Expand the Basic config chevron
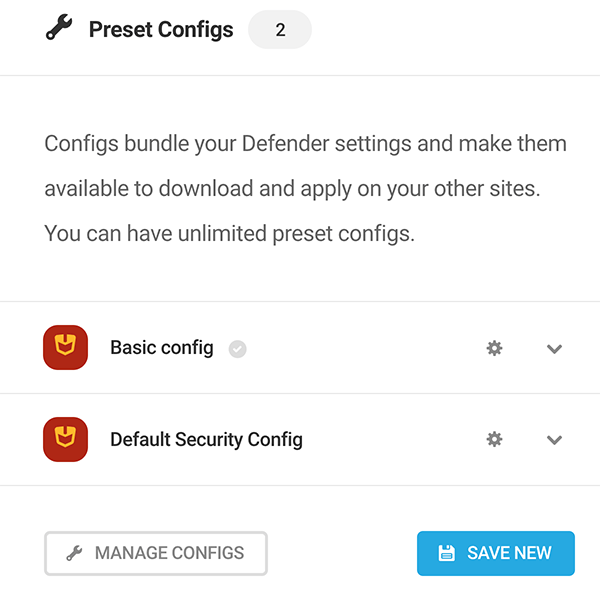 click(555, 349)
